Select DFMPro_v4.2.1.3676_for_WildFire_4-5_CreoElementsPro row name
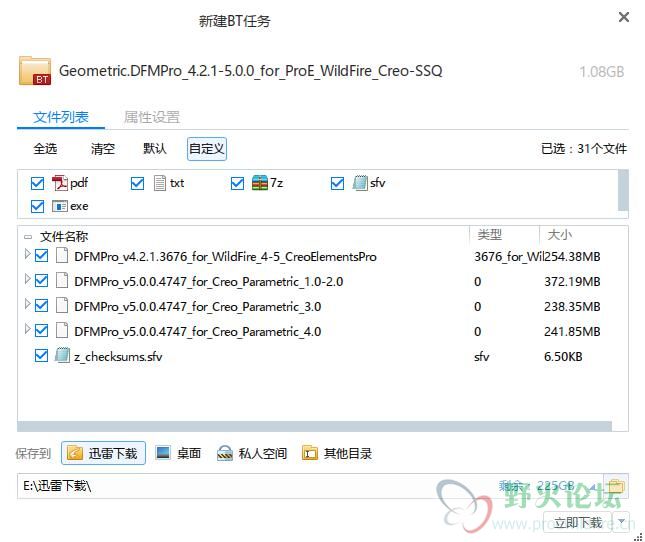This screenshot has width=645, height=542. pyautogui.click(x=225, y=257)
